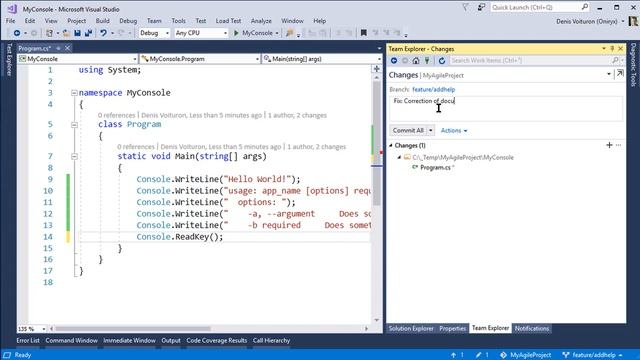Open the Test Explorer side tab
This screenshot has width=640, height=360.
9,60
